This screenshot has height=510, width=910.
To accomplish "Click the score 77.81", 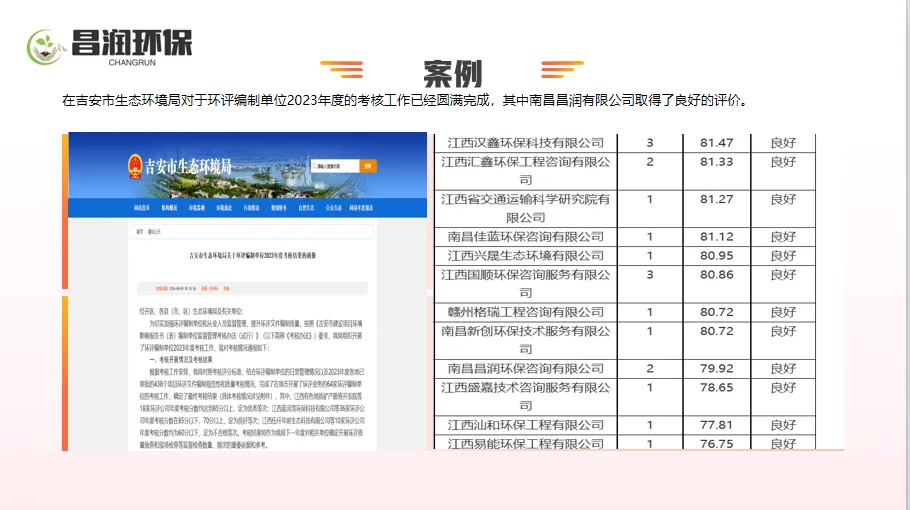I will [716, 425].
